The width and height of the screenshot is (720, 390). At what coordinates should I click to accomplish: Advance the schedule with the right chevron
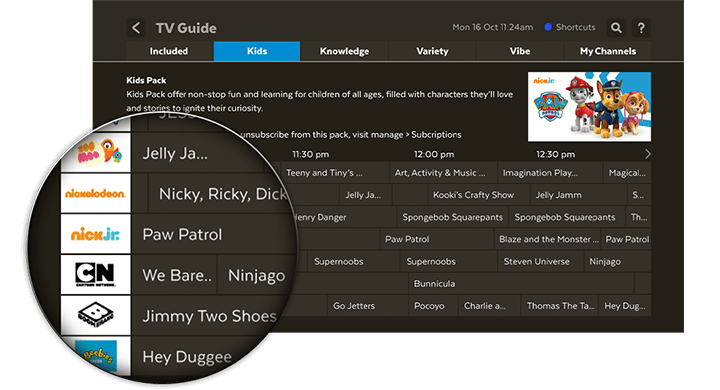pos(647,154)
